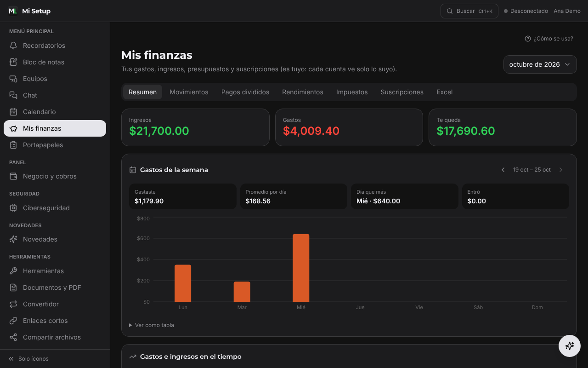The height and width of the screenshot is (368, 588).
Task: Click the Enlaces cortos link icon
Action: 14,321
